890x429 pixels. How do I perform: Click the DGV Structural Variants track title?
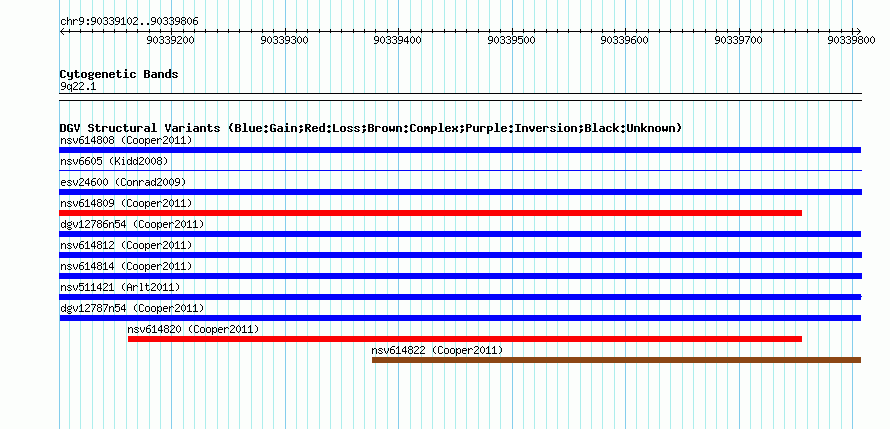coord(371,128)
